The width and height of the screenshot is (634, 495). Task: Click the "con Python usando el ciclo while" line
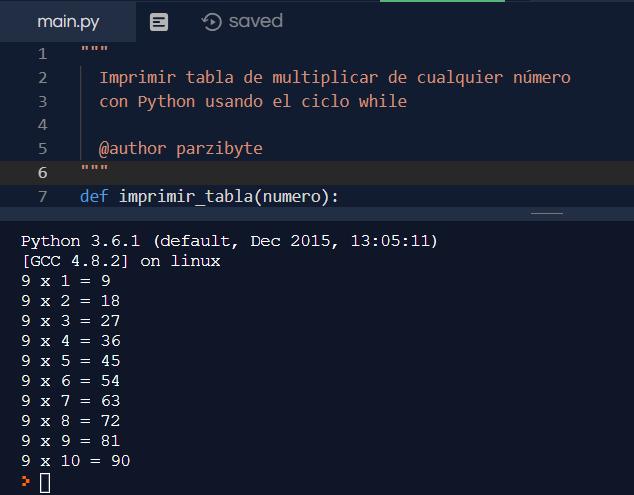click(252, 101)
